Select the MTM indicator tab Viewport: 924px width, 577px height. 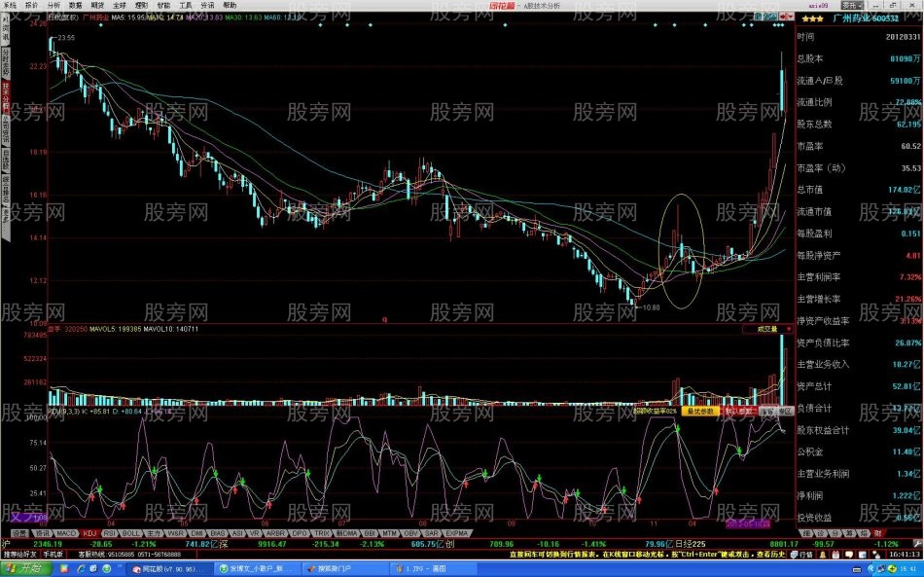[x=387, y=533]
